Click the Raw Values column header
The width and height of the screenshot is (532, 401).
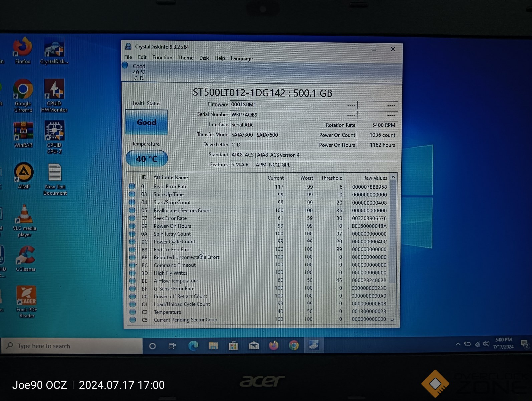point(375,178)
